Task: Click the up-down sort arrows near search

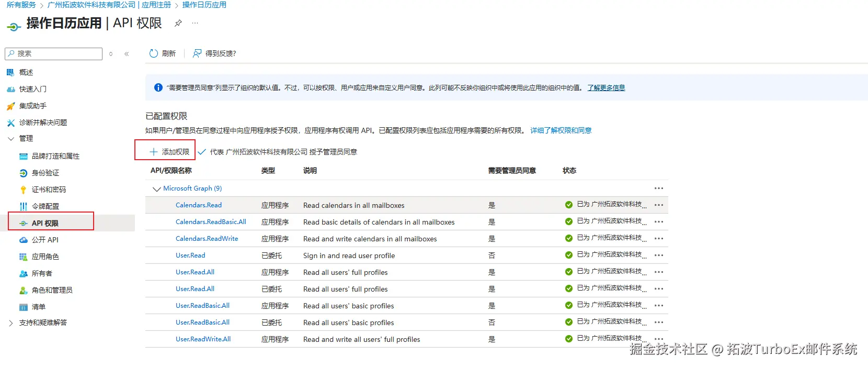Action: (x=111, y=54)
